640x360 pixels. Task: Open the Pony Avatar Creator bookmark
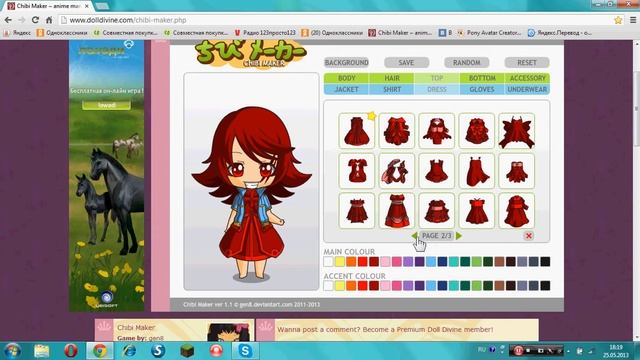tap(489, 33)
